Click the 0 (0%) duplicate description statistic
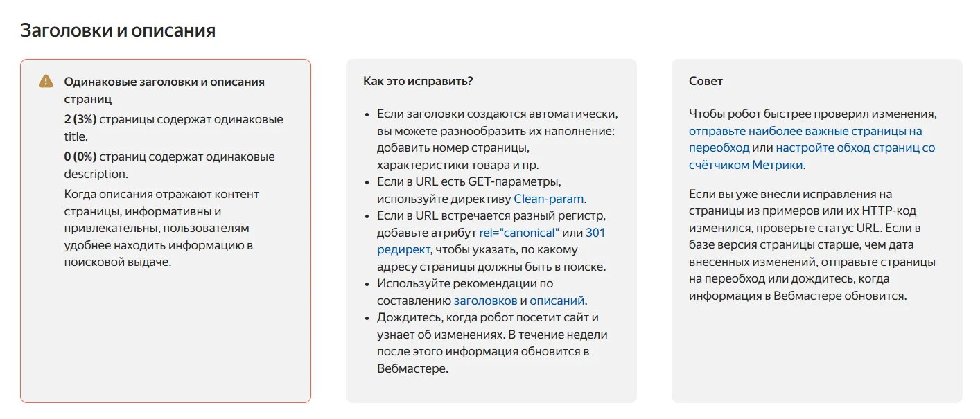Image resolution: width=980 pixels, height=419 pixels. (80, 157)
